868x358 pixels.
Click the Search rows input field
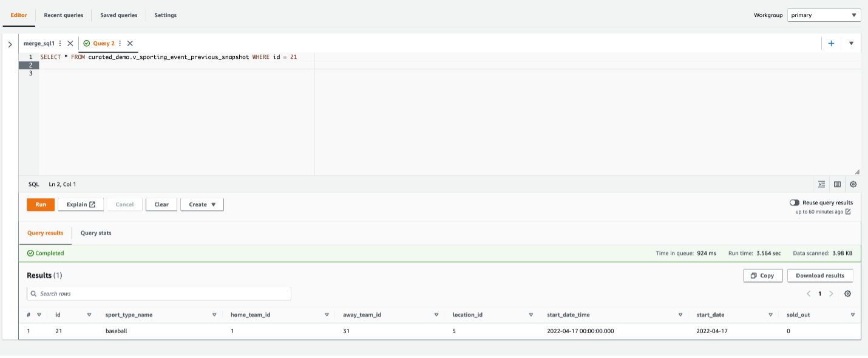click(159, 294)
